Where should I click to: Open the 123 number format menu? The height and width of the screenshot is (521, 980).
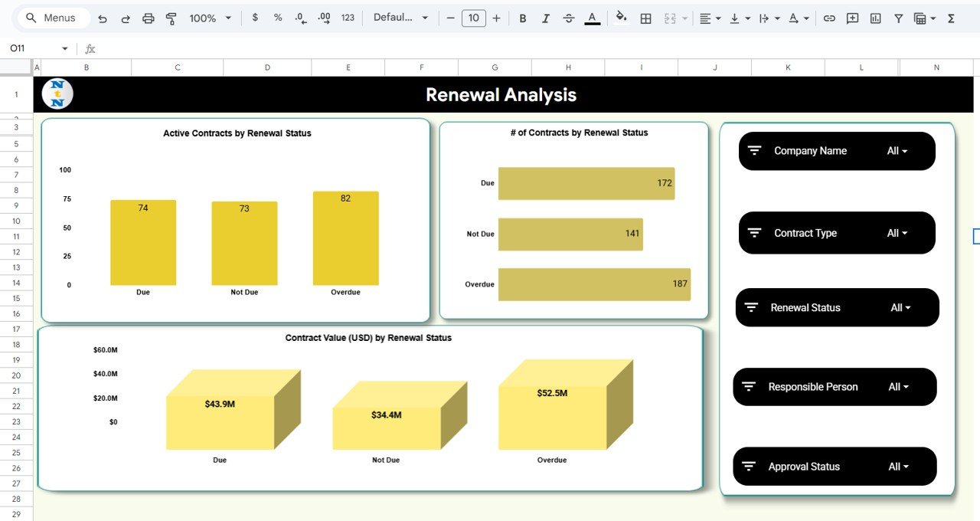point(347,18)
